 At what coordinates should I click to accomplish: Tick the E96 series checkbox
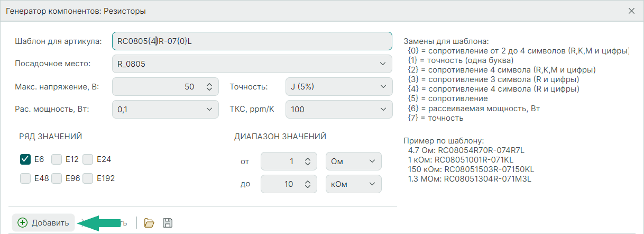(x=57, y=178)
